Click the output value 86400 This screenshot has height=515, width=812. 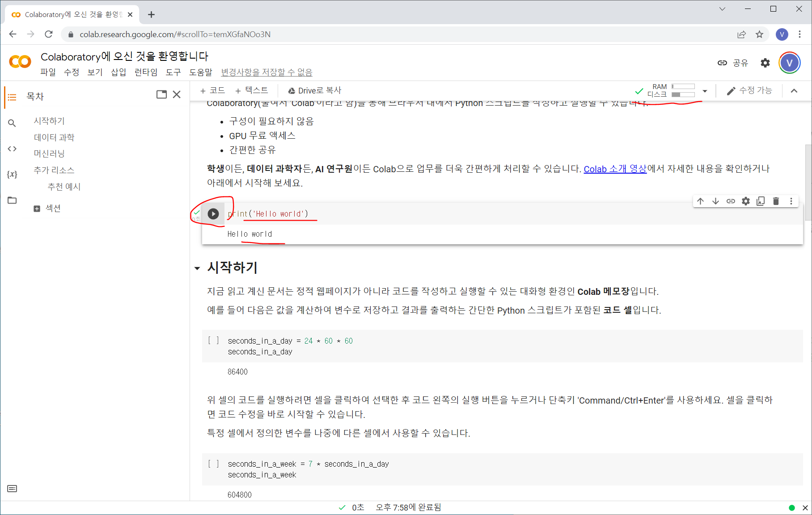click(237, 372)
